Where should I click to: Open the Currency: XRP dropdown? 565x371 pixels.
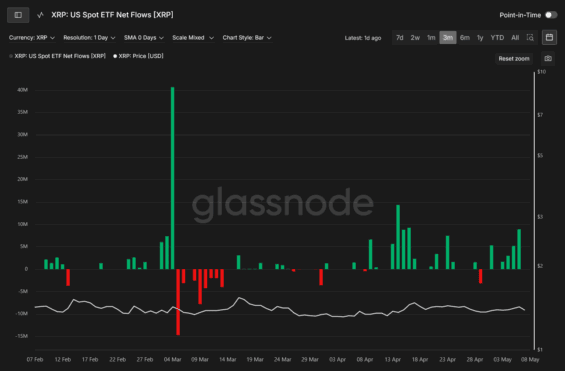32,38
